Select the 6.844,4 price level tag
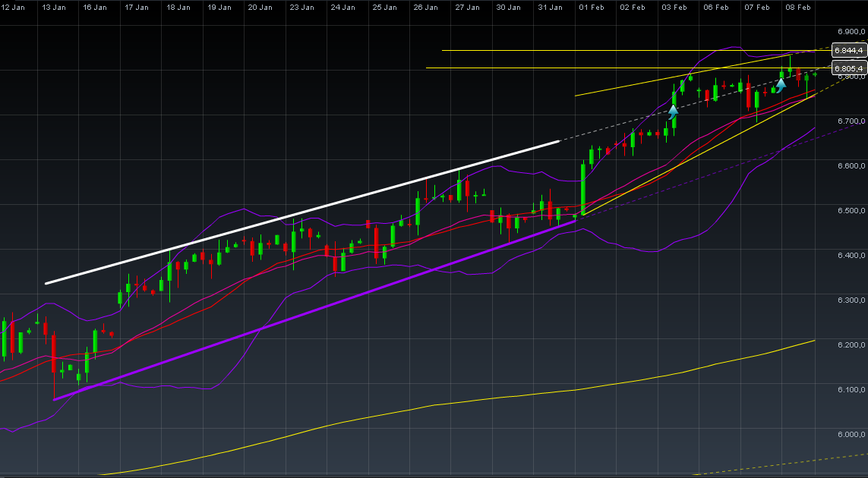 click(849, 50)
